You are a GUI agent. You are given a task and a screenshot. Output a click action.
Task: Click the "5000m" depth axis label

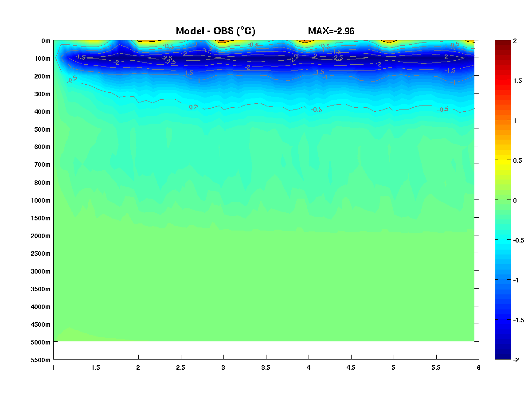pyautogui.click(x=40, y=342)
